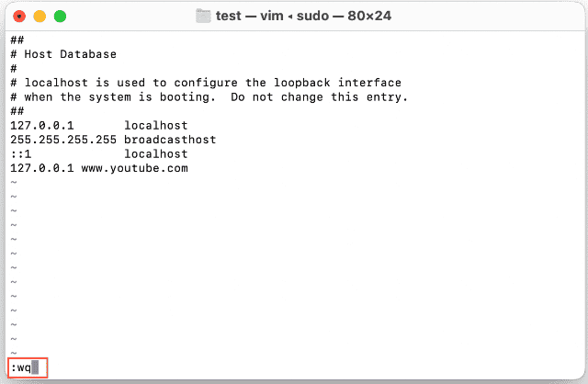Select the broadcasthost entry text
The height and width of the screenshot is (384, 588).
[x=170, y=140]
